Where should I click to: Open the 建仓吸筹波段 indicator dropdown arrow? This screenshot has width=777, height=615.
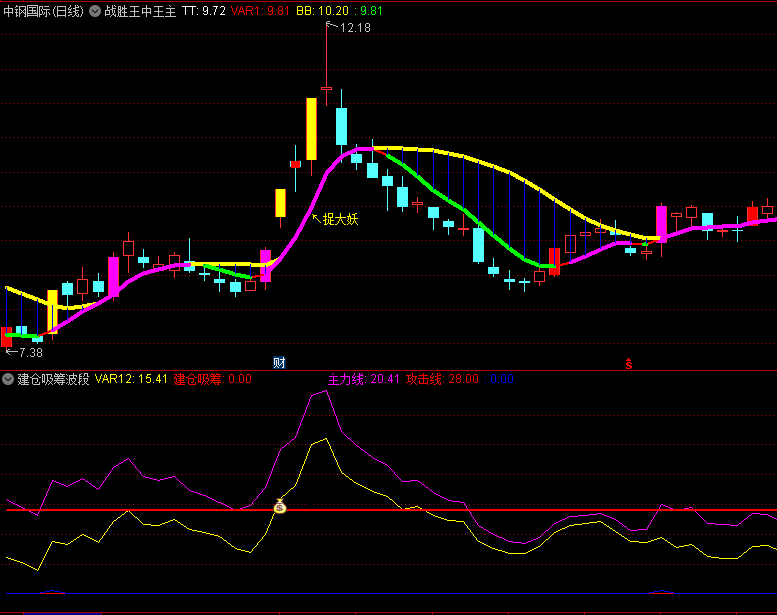8,379
